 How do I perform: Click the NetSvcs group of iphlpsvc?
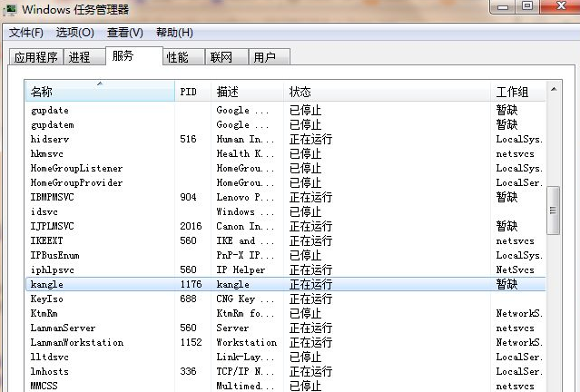[516, 270]
